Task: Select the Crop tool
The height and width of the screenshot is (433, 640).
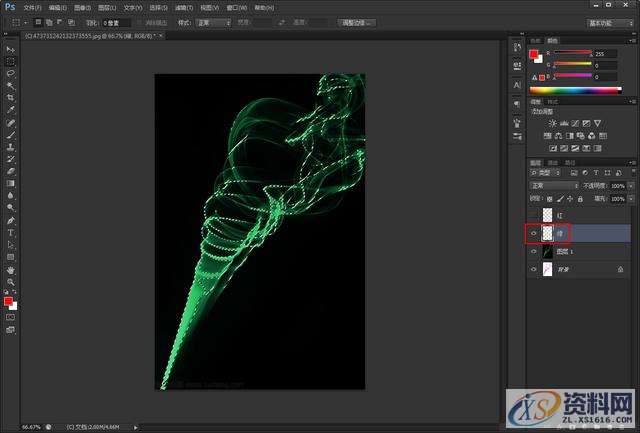Action: (x=11, y=98)
